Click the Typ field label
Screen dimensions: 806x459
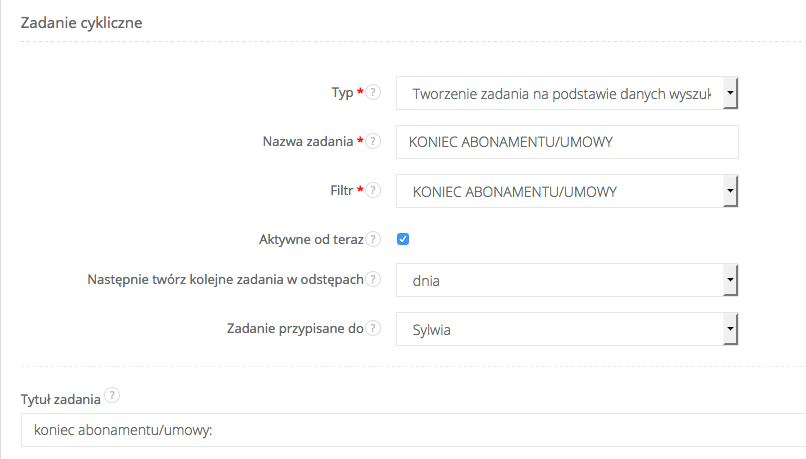pyautogui.click(x=342, y=93)
